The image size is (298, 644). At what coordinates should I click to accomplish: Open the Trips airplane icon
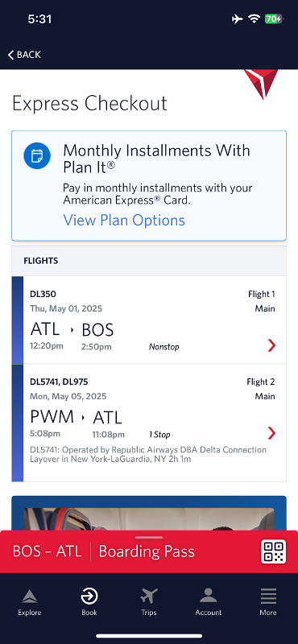(149, 597)
